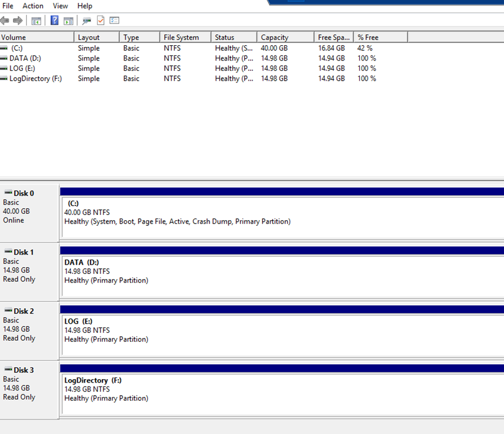Select the DATA (D:) volume row
Screen dimensions: 504x434
coord(25,58)
